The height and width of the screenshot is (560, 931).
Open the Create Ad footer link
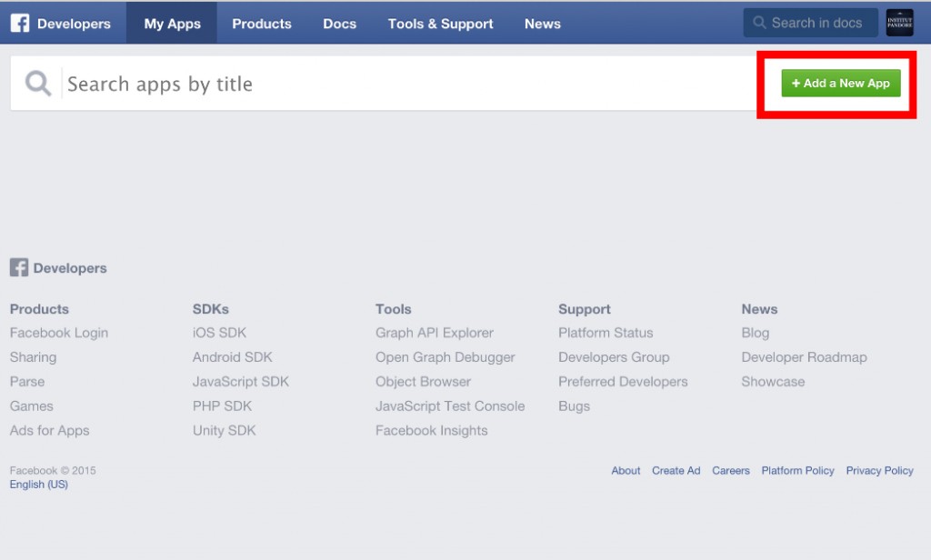pyautogui.click(x=676, y=470)
